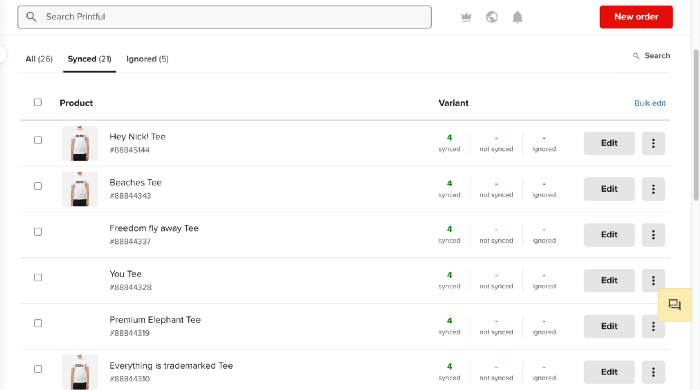This screenshot has width=700, height=390.
Task: Open more options menu for Beaches Tee
Action: pos(653,189)
